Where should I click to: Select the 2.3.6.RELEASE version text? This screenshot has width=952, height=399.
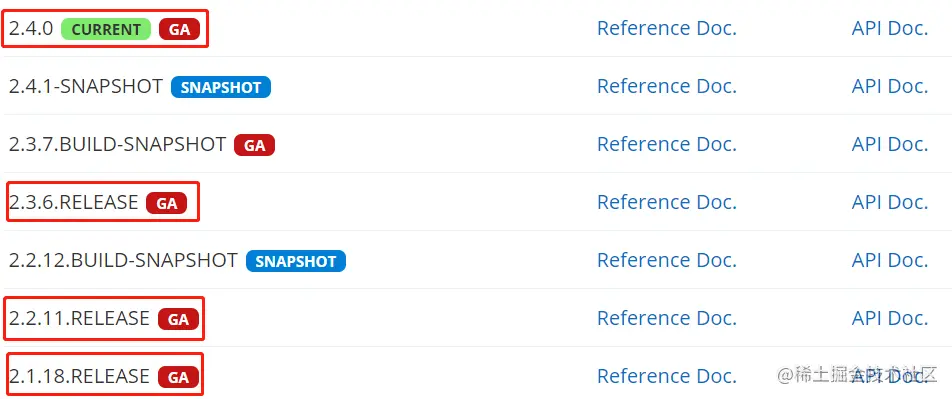[73, 202]
